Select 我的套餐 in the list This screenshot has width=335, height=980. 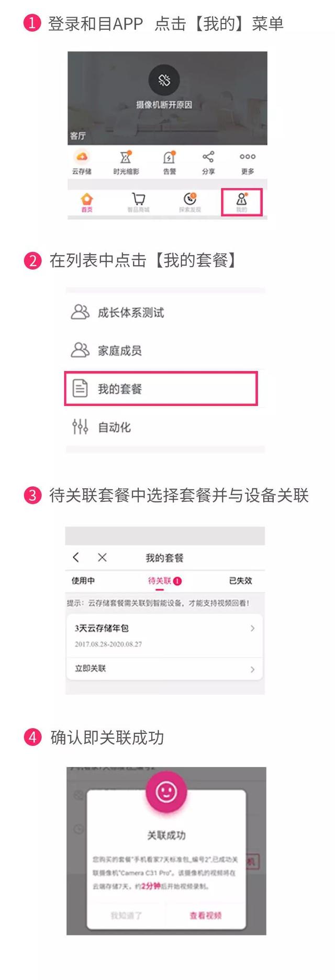(x=161, y=389)
